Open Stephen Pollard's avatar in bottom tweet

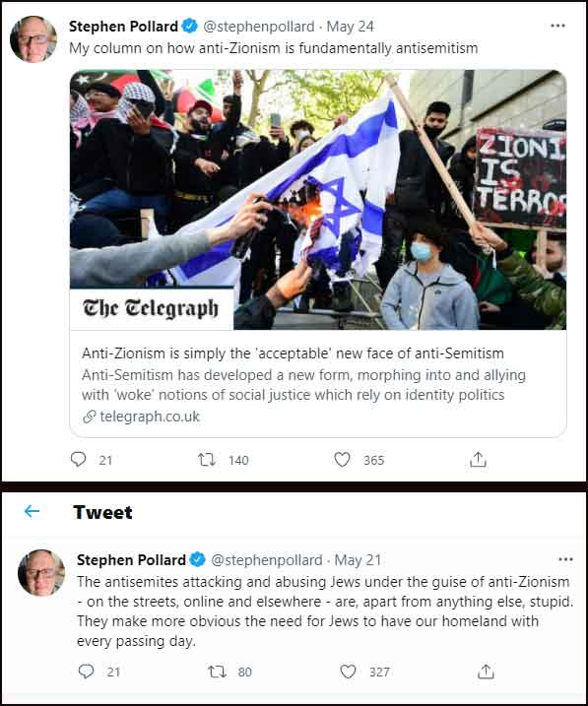41,573
